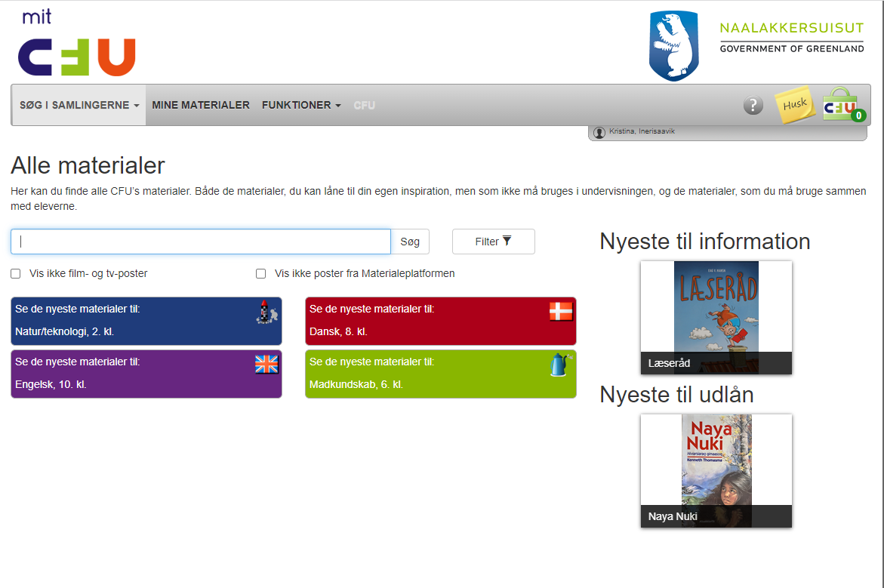The image size is (884, 588).
Task: Go to Mine materialer
Action: (201, 106)
